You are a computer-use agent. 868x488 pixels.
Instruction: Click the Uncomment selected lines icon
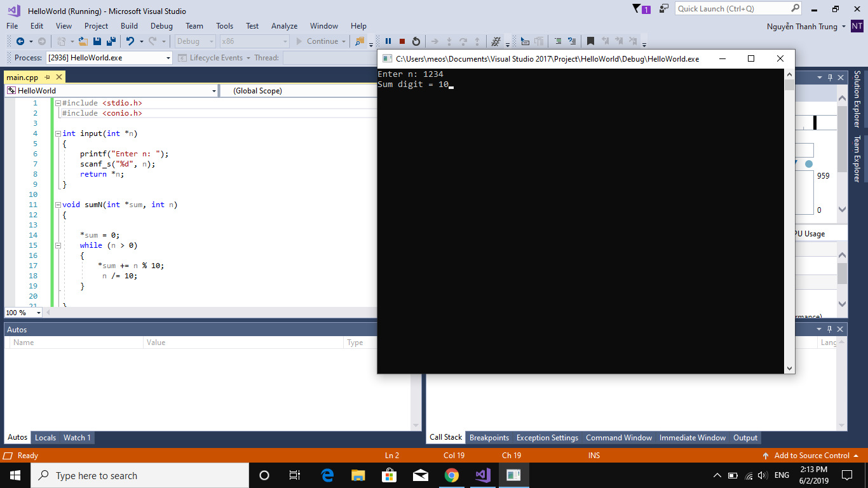572,41
